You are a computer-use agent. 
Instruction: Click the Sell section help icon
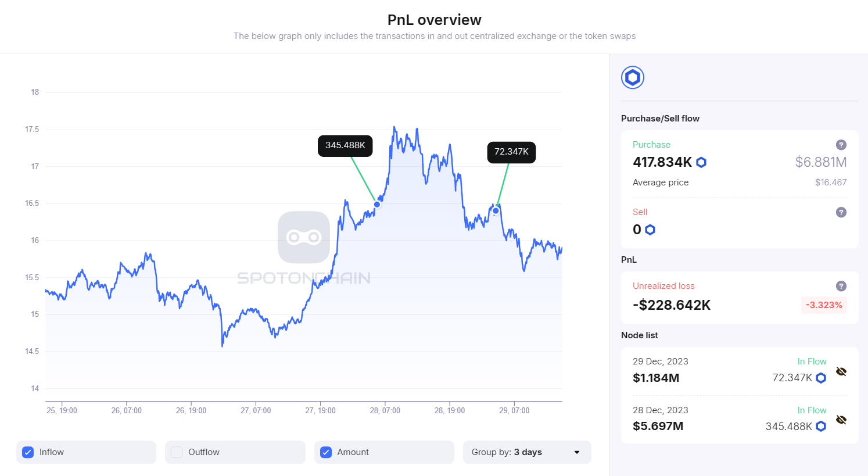[x=841, y=212]
